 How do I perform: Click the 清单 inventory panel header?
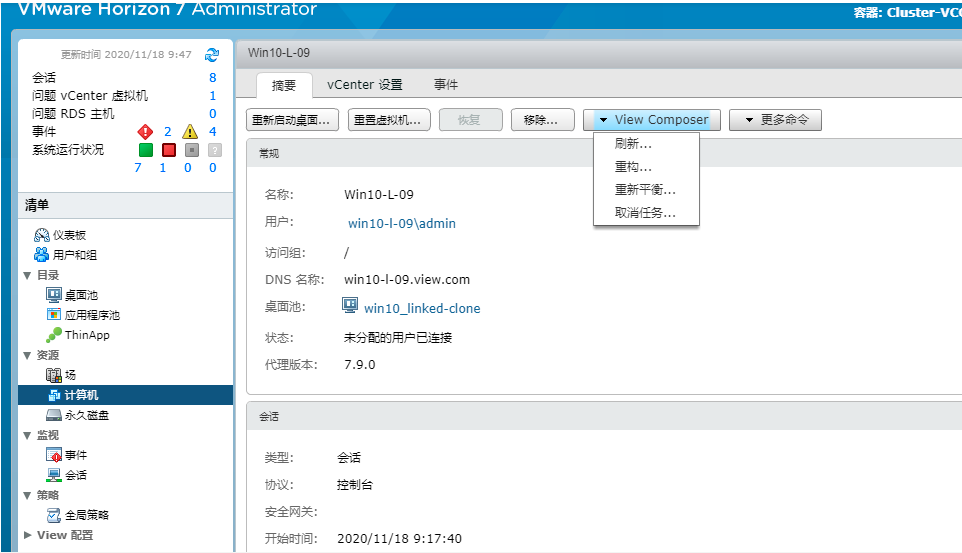coord(126,205)
